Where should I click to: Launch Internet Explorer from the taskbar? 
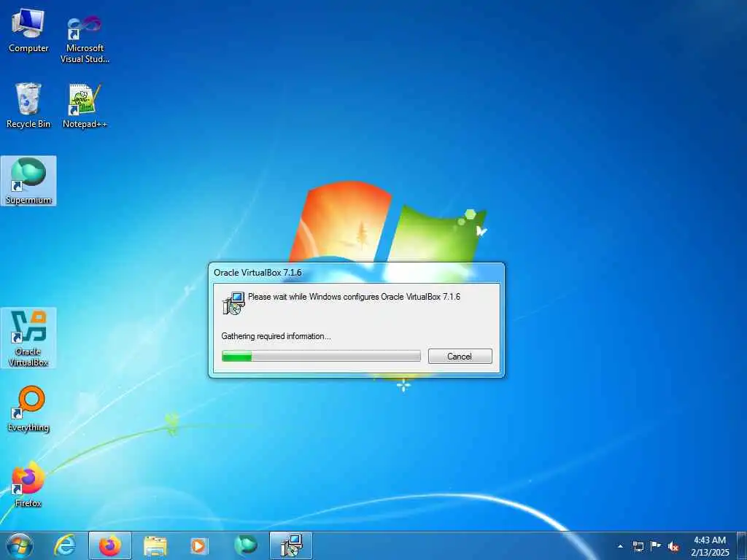point(65,546)
